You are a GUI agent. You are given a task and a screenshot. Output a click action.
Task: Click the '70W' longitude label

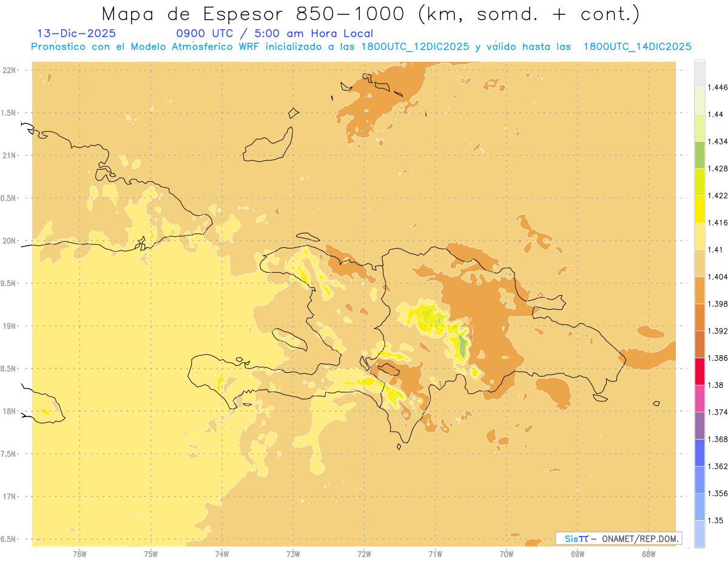tap(507, 554)
